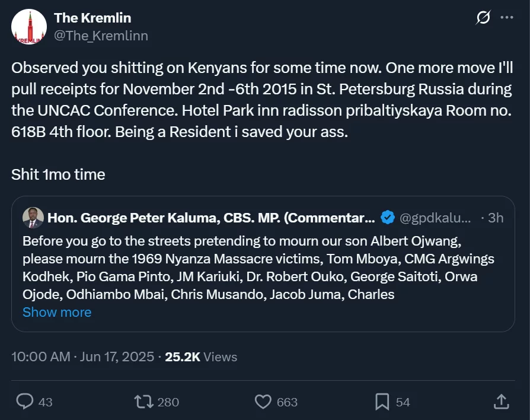
Task: Click Hon. George Peter Kaluma's name
Action: [210, 218]
